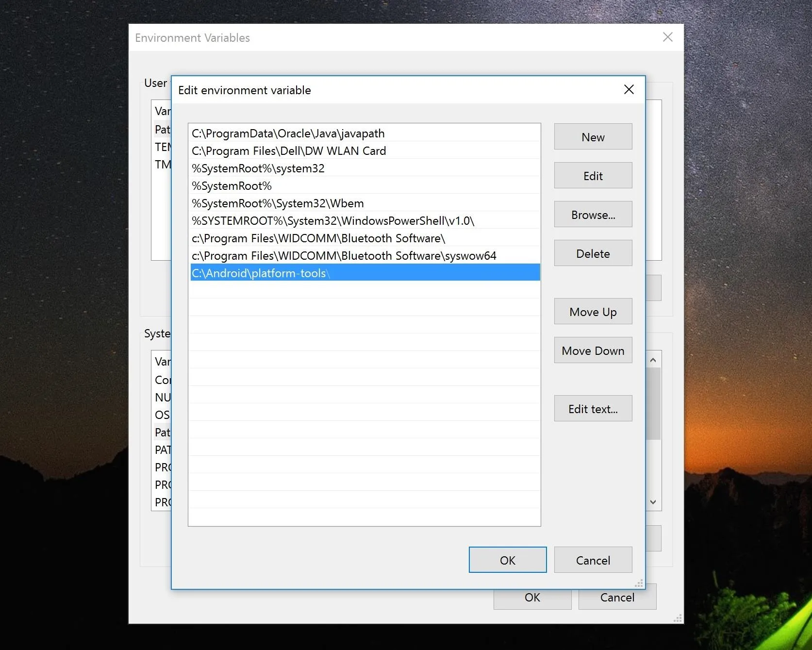The width and height of the screenshot is (812, 650).
Task: Select the C:\ProgramData\Oracle\Java\javapath entry
Action: point(365,133)
